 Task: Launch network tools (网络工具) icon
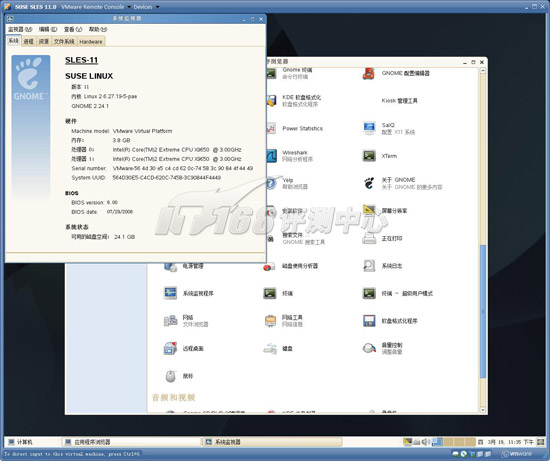point(270,321)
